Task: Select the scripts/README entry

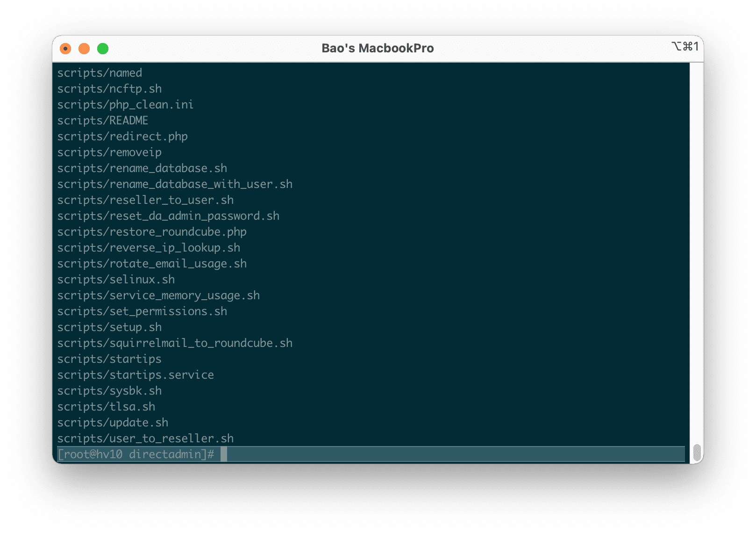Action: click(x=102, y=120)
